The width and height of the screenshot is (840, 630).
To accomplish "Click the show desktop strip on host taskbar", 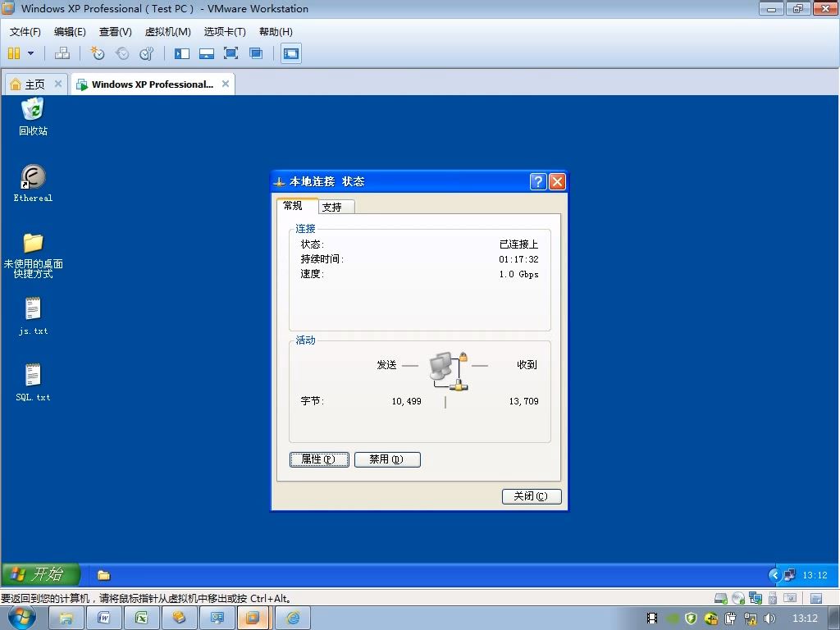I will tap(835, 619).
